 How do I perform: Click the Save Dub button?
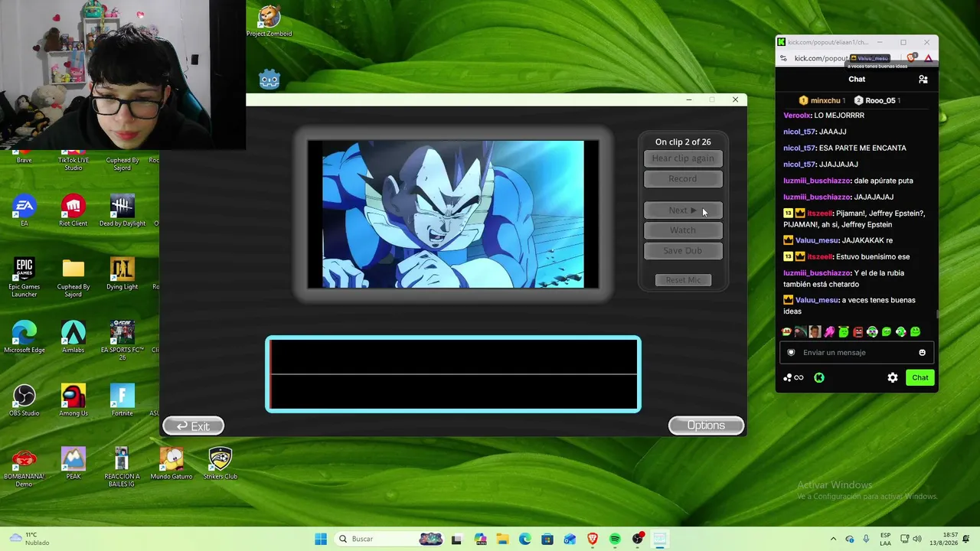[683, 251]
